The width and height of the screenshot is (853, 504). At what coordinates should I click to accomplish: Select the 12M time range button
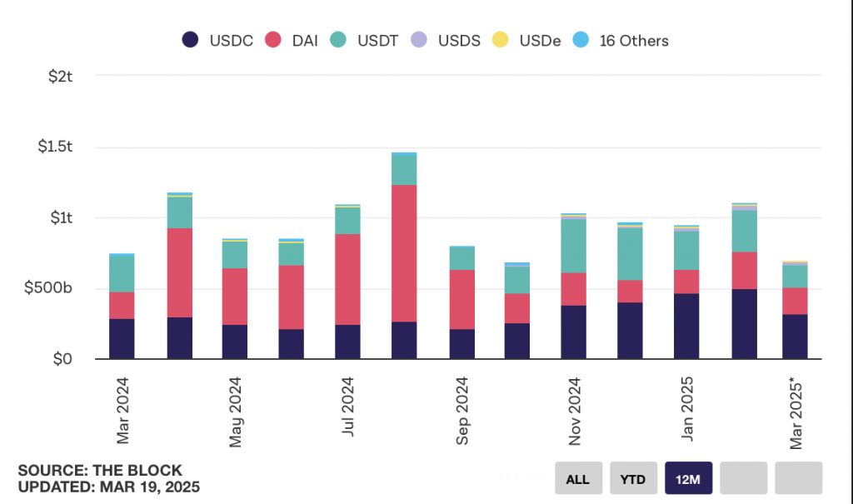pyautogui.click(x=688, y=478)
